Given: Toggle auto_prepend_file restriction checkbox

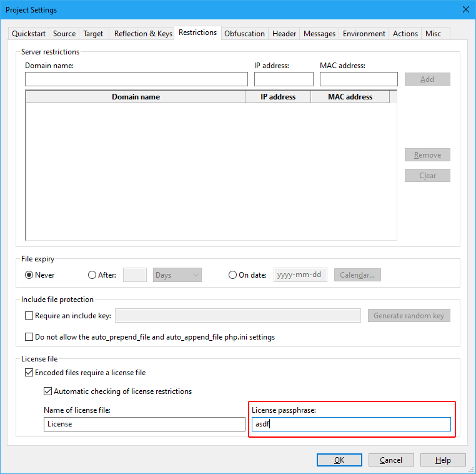Looking at the screenshot, I should [29, 337].
